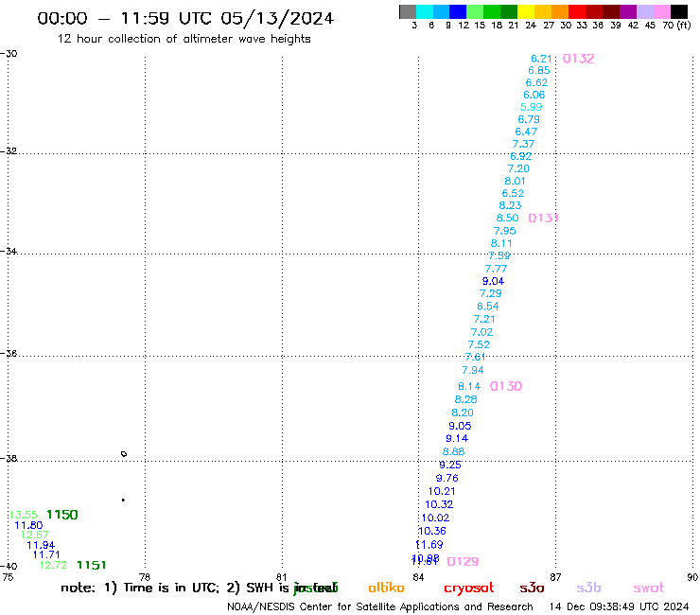This screenshot has width=700, height=615.
Task: Select the 'altika' satellite legend label
Action: [386, 588]
